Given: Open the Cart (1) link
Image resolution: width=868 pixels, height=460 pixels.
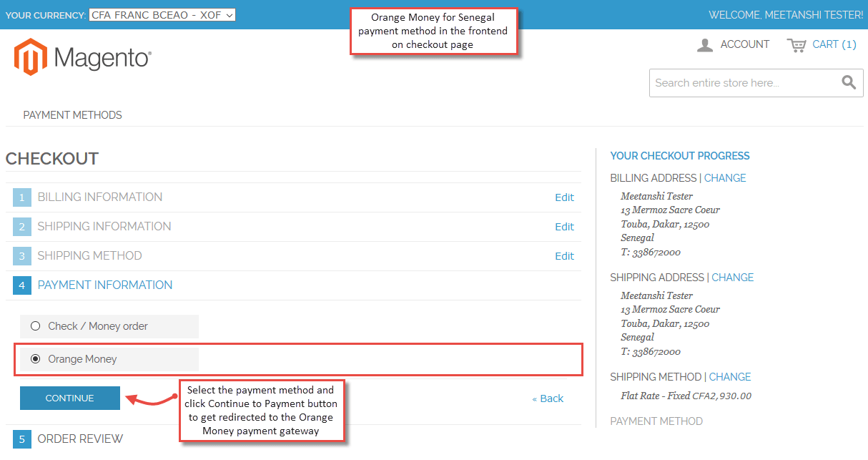Looking at the screenshot, I should pyautogui.click(x=834, y=44).
